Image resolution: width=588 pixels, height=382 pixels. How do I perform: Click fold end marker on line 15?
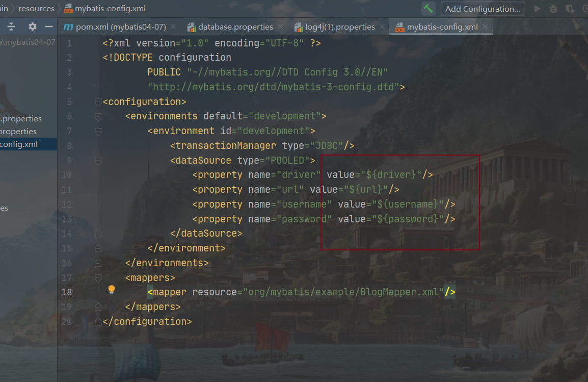(x=98, y=248)
